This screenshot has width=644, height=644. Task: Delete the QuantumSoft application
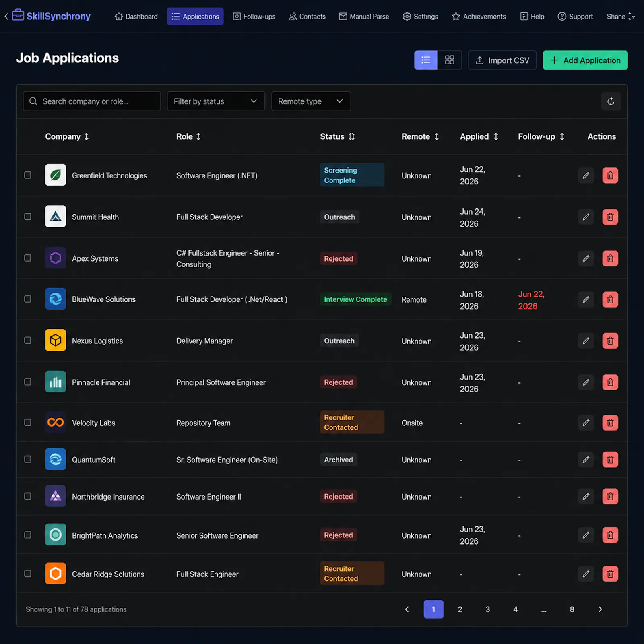pyautogui.click(x=610, y=460)
